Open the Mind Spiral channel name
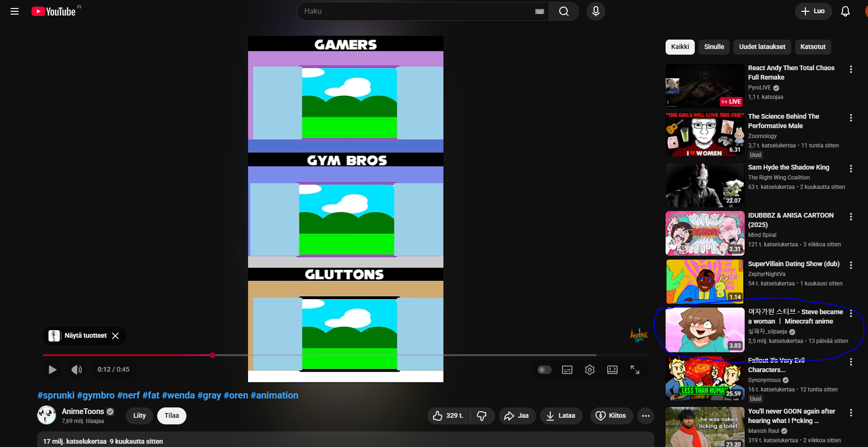This screenshot has width=868, height=447. tap(762, 236)
